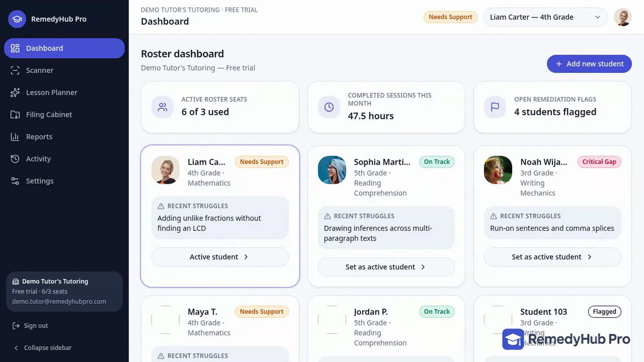This screenshot has width=644, height=362.
Task: Click the Completed Sessions clock icon
Action: click(x=329, y=107)
